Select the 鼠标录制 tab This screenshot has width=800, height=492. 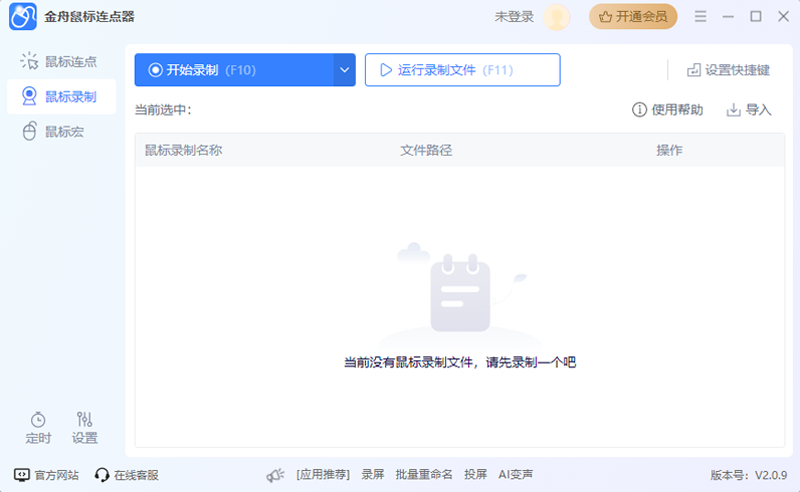coord(61,97)
